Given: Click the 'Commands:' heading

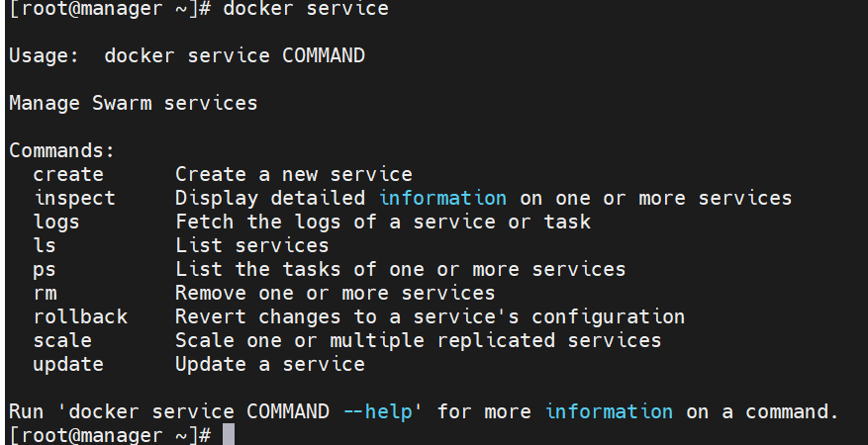Looking at the screenshot, I should [62, 150].
